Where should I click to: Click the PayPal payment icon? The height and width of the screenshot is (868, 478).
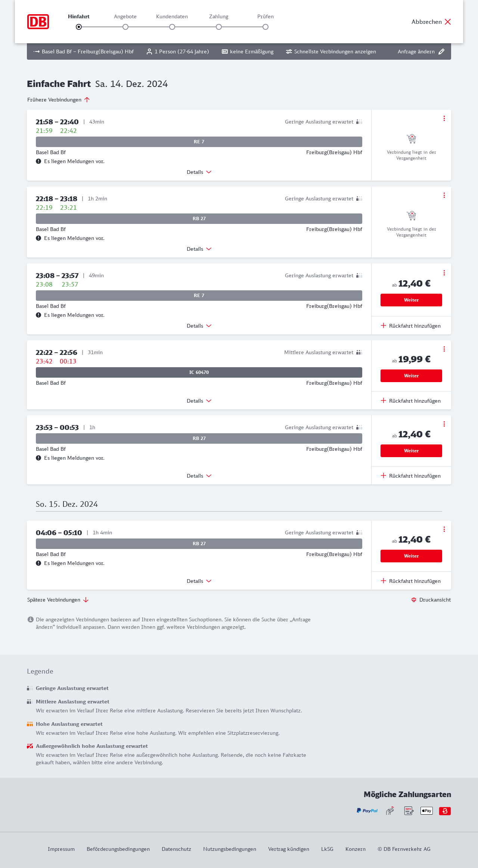(367, 811)
